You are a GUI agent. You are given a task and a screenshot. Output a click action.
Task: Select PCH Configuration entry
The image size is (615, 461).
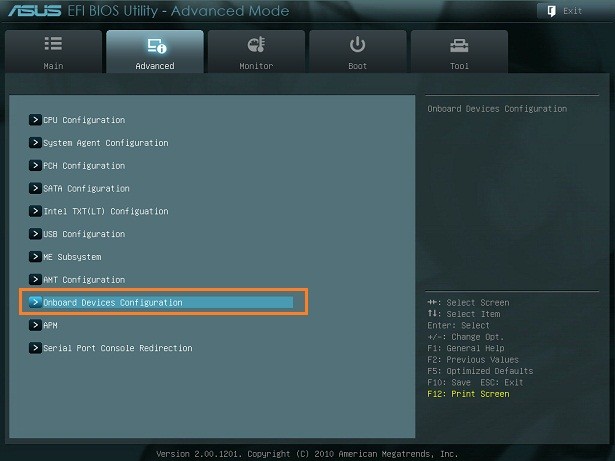tap(84, 166)
